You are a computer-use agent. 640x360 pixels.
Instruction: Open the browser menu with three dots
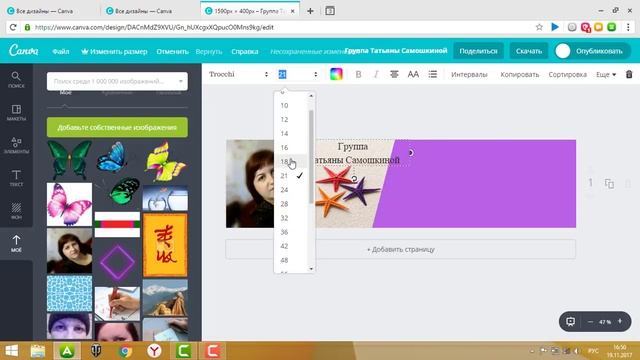(x=628, y=27)
